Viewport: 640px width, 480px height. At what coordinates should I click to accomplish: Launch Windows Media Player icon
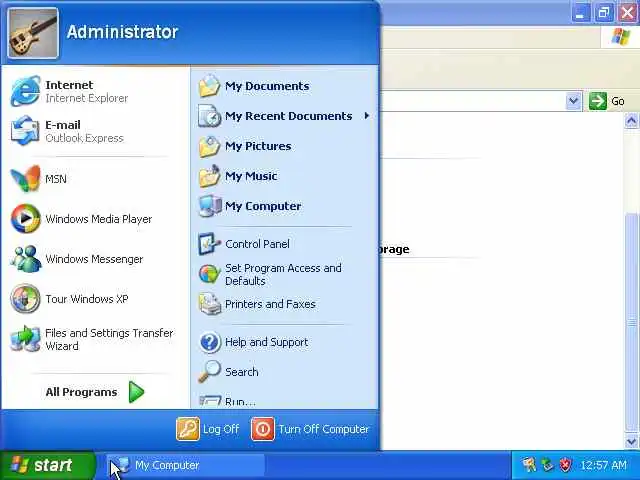(25, 219)
